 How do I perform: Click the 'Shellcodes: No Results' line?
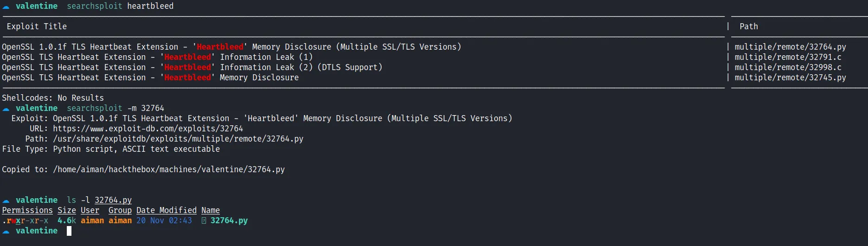point(53,98)
